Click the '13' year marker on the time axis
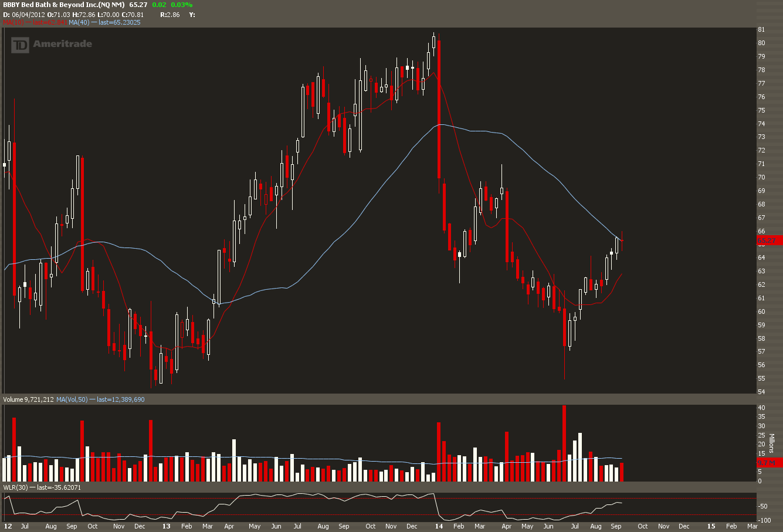 click(167, 527)
